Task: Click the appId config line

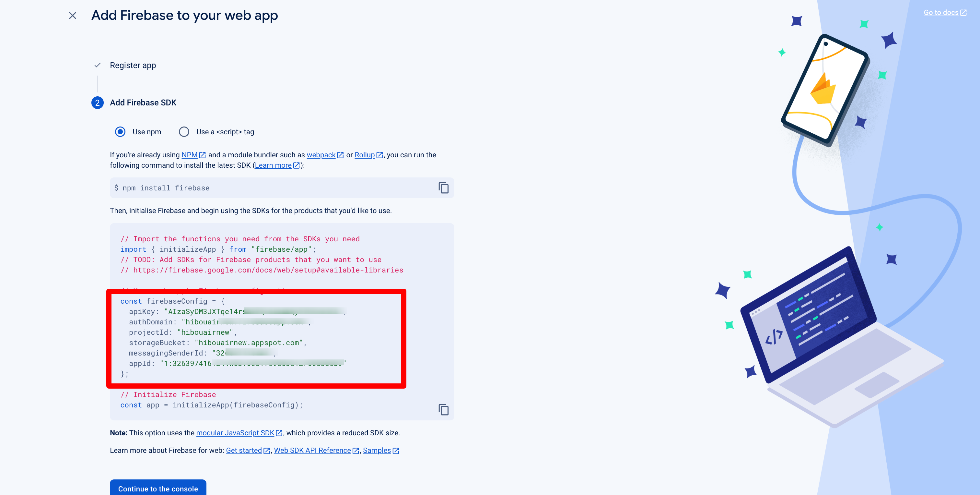Action: pos(238,363)
